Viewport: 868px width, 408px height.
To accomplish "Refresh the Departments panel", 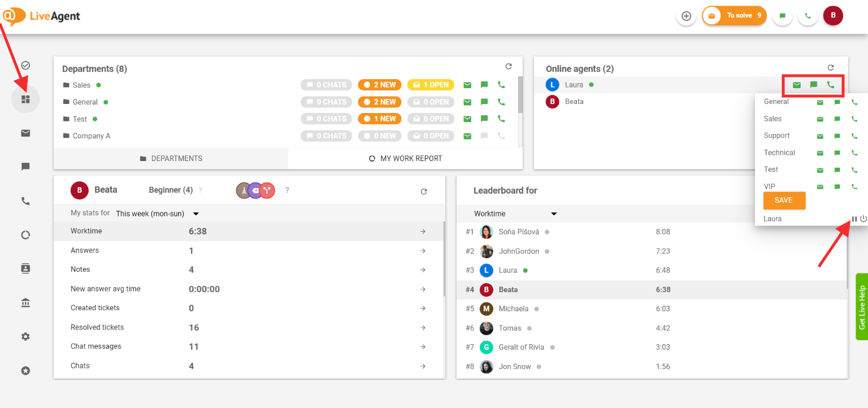I will [509, 67].
